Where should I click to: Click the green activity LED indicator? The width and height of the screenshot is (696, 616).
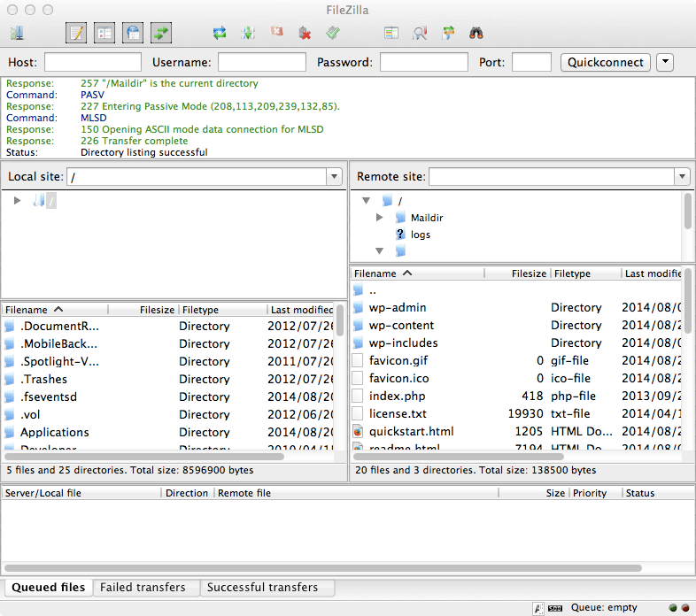[673, 607]
